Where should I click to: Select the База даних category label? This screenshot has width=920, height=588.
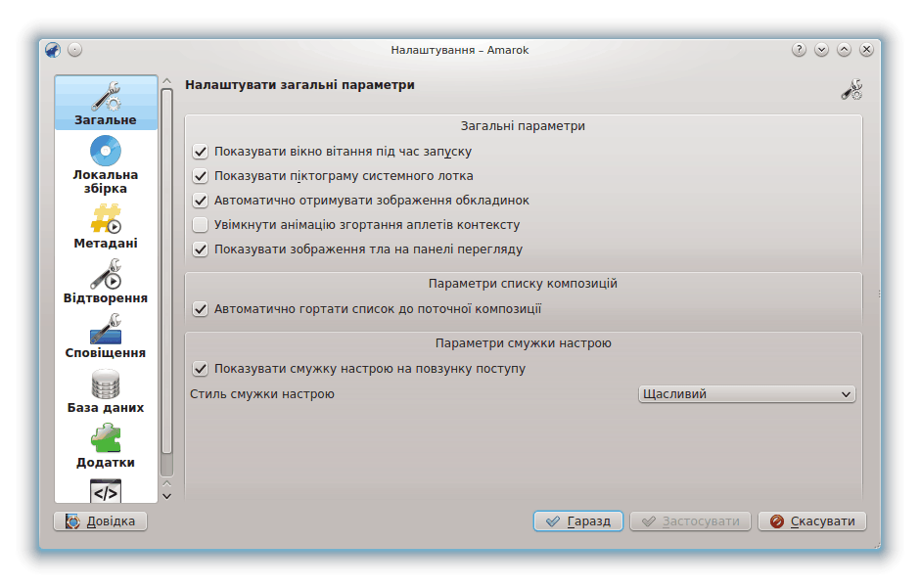(x=106, y=408)
